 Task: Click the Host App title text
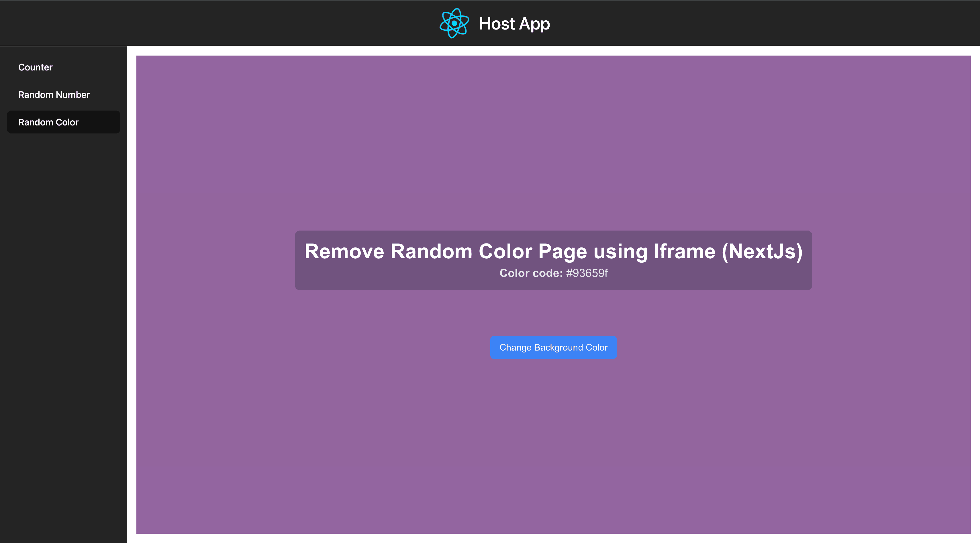[514, 24]
